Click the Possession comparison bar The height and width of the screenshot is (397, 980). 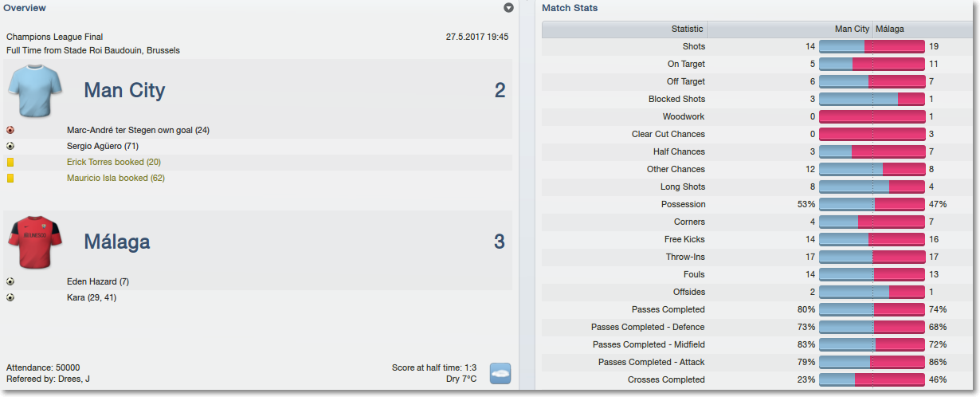(x=872, y=204)
